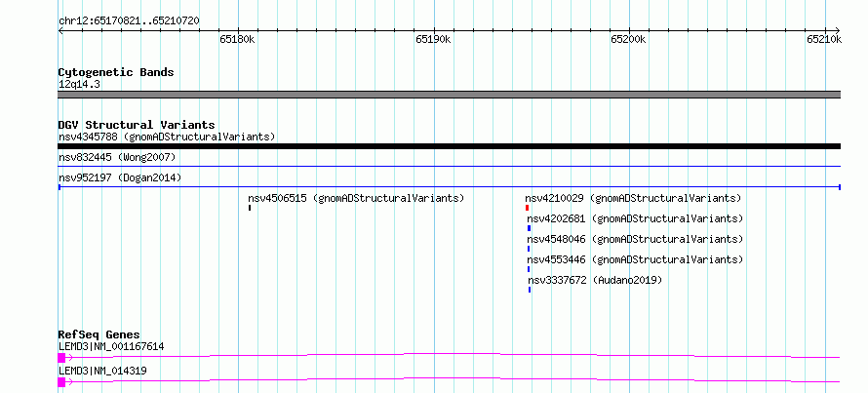Click the blue nsv4548046 variant marker
The image size is (868, 393).
point(529,249)
